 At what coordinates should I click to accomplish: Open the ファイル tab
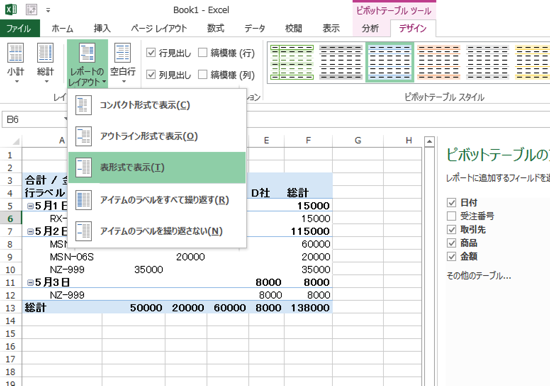(20, 28)
